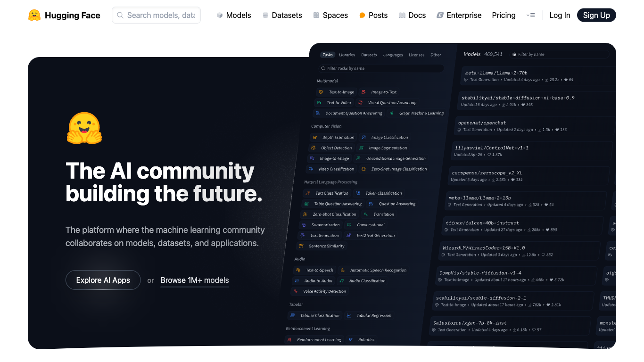
Task: Select the Robotics task chip
Action: (x=361, y=339)
